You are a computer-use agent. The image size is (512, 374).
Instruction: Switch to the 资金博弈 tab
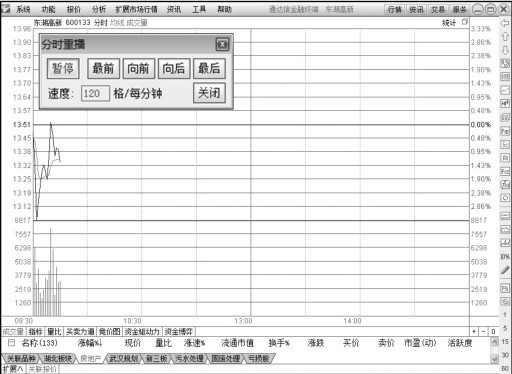click(179, 332)
